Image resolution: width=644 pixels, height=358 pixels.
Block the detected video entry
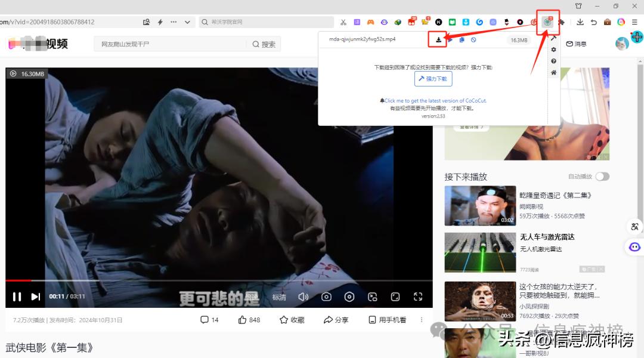[x=473, y=40]
